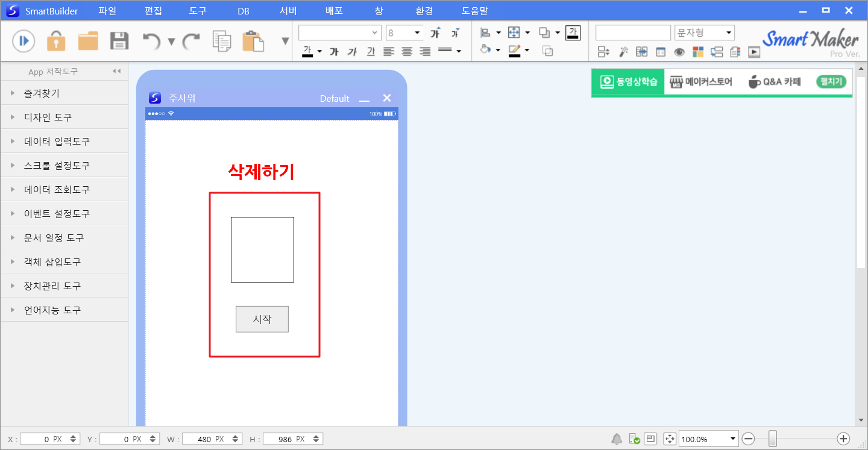Viewport: 868px width, 450px height.
Task: Open the 배포 menu
Action: pos(334,11)
